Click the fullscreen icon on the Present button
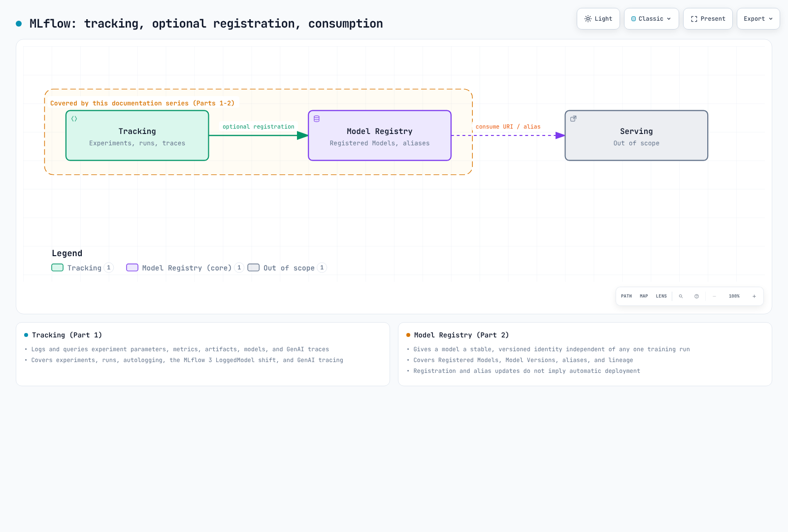Viewport: 788px width, 532px height. click(x=694, y=19)
